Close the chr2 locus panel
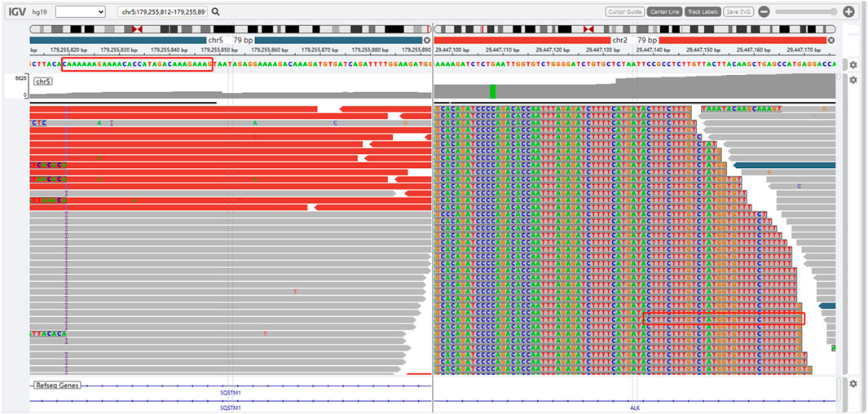 [831, 41]
